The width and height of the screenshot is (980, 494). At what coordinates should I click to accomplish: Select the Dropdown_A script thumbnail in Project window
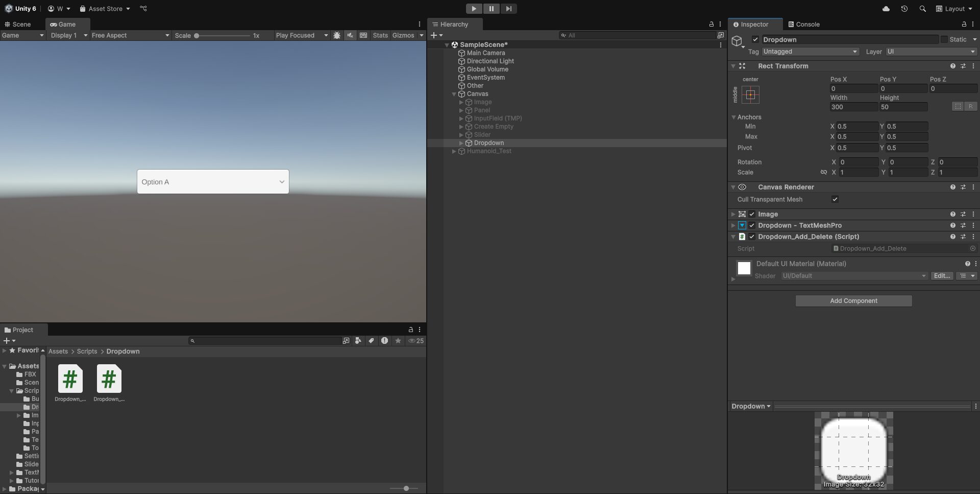(x=69, y=380)
